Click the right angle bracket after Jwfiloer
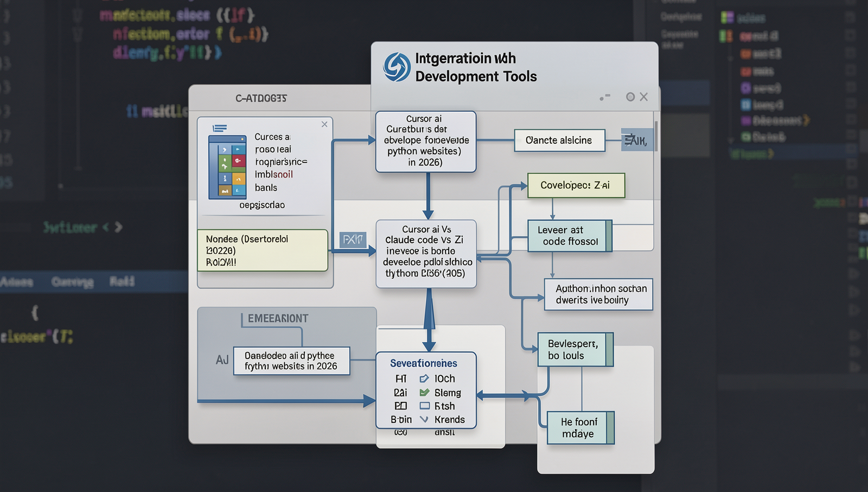 click(118, 228)
